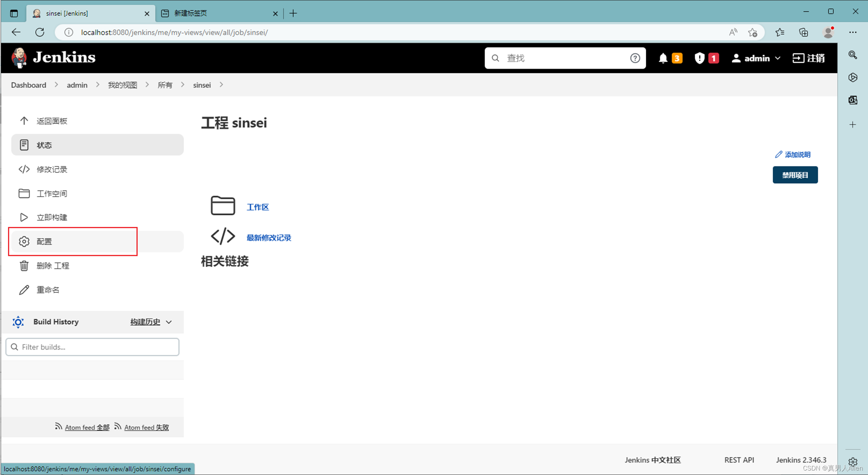Go to Dashboard breadcrumb
Image resolution: width=868 pixels, height=475 pixels.
click(29, 85)
